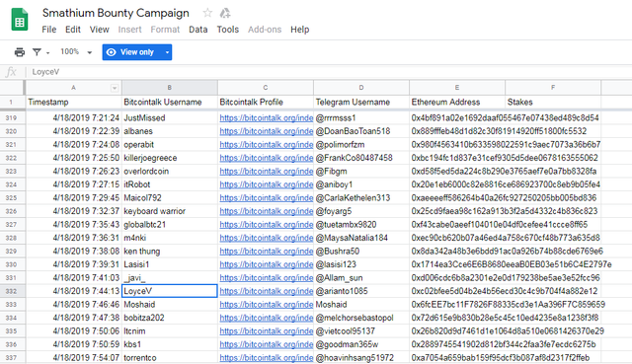Click the formula bar containing LoyceV

point(329,72)
